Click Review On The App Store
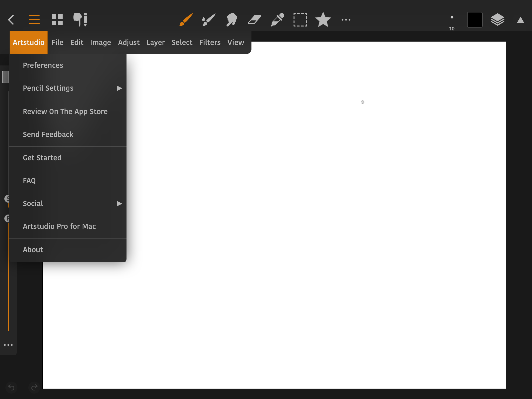Image resolution: width=532 pixels, height=399 pixels. coord(65,111)
